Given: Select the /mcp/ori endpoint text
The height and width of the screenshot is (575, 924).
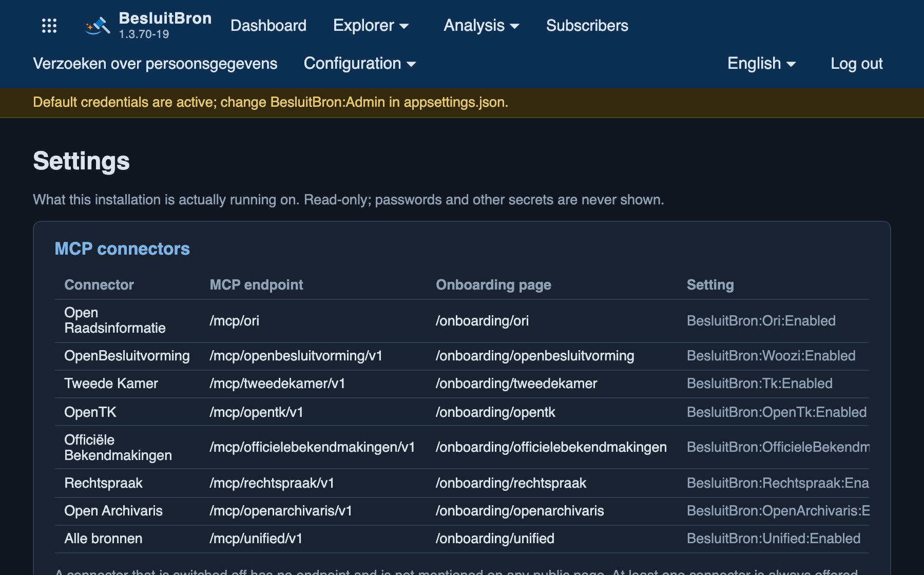Looking at the screenshot, I should point(235,321).
